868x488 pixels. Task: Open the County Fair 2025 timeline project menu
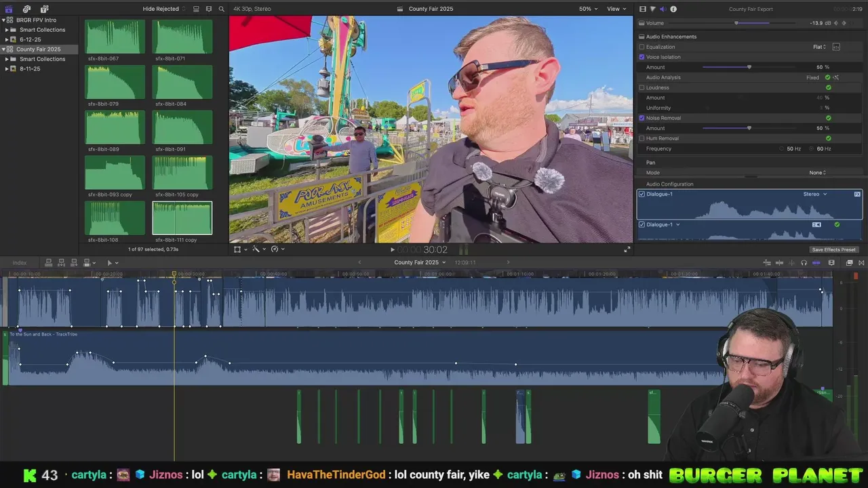pyautogui.click(x=420, y=262)
